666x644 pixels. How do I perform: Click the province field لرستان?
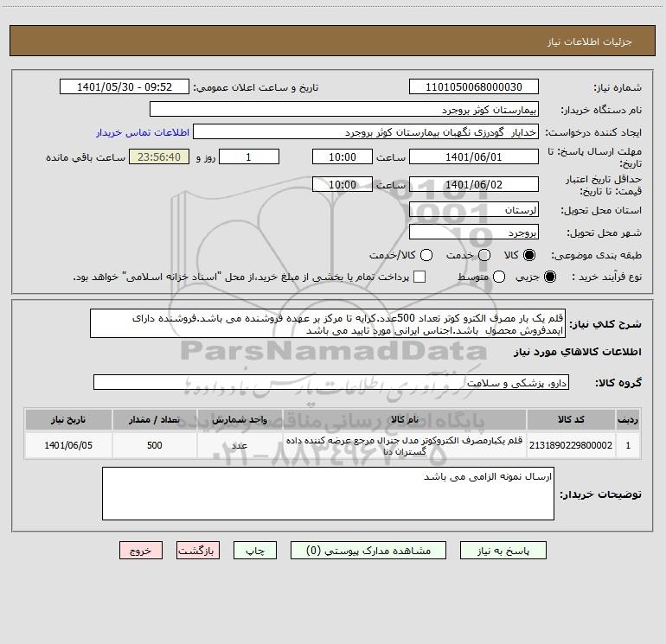(474, 209)
